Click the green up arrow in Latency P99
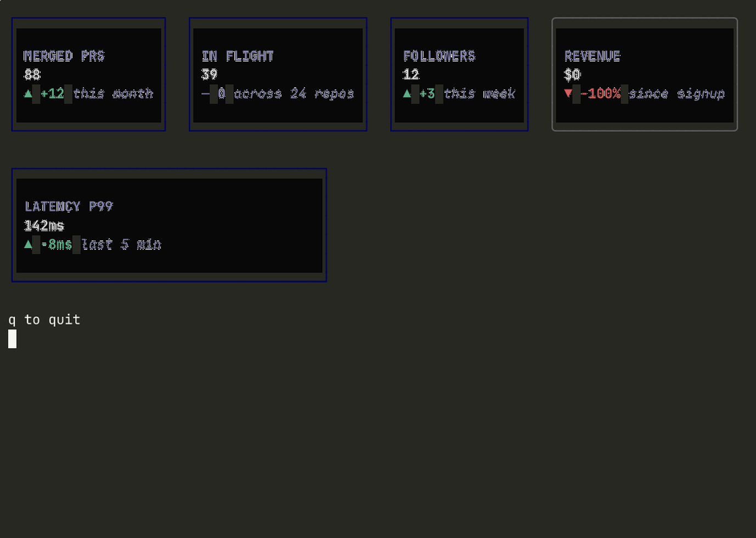The height and width of the screenshot is (538, 756). pyautogui.click(x=28, y=244)
